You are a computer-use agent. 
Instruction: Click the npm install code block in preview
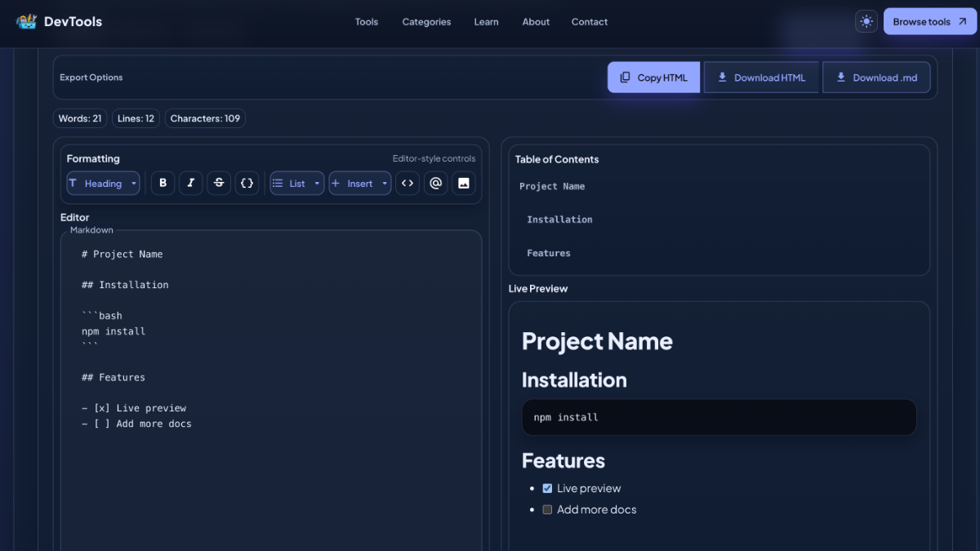pyautogui.click(x=719, y=417)
